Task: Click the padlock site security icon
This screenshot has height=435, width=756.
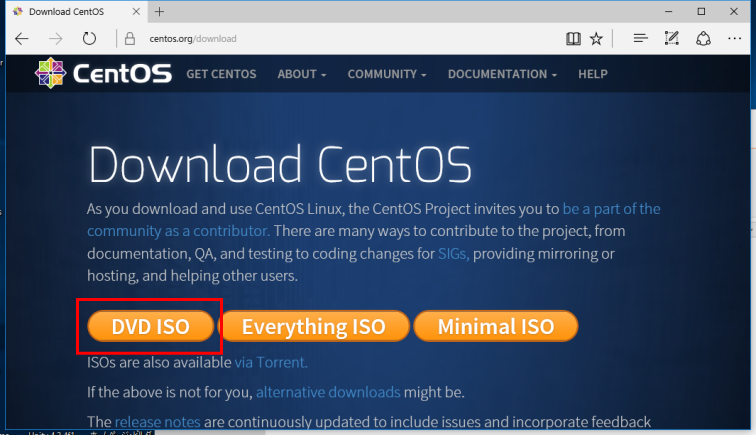Action: pyautogui.click(x=130, y=39)
